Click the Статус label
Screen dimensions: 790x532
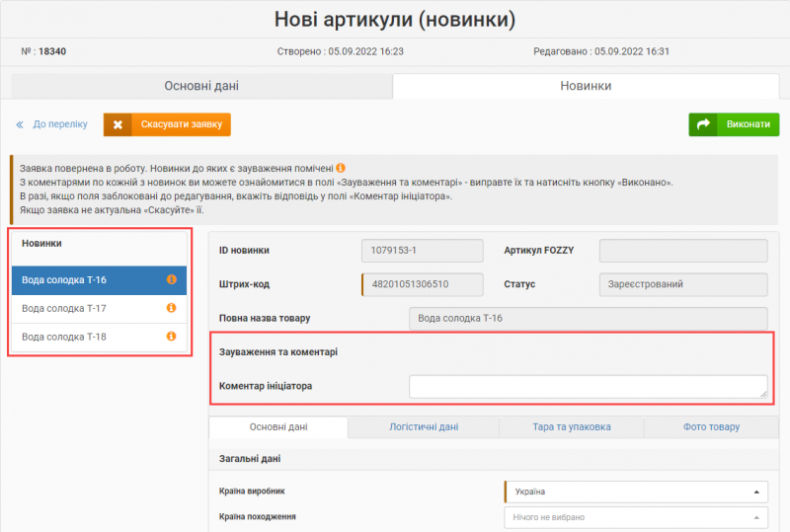tap(519, 284)
